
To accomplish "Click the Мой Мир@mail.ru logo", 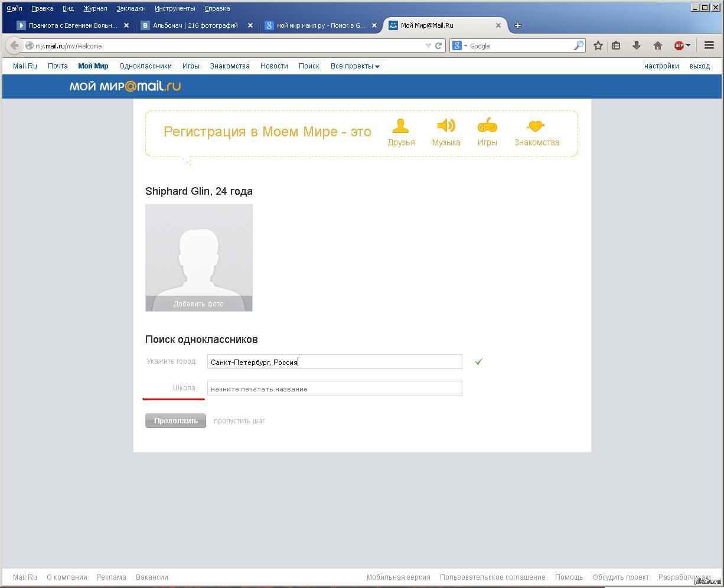I will (x=125, y=86).
